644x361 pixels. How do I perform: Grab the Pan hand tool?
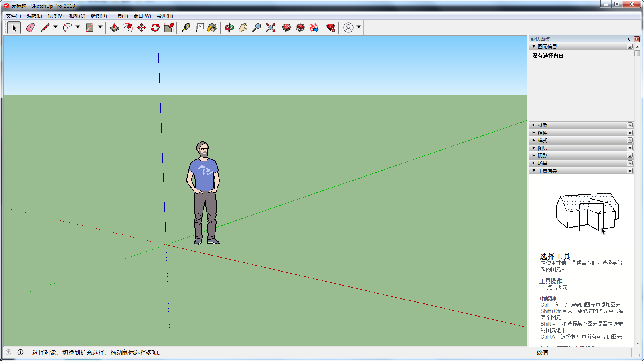[x=243, y=27]
